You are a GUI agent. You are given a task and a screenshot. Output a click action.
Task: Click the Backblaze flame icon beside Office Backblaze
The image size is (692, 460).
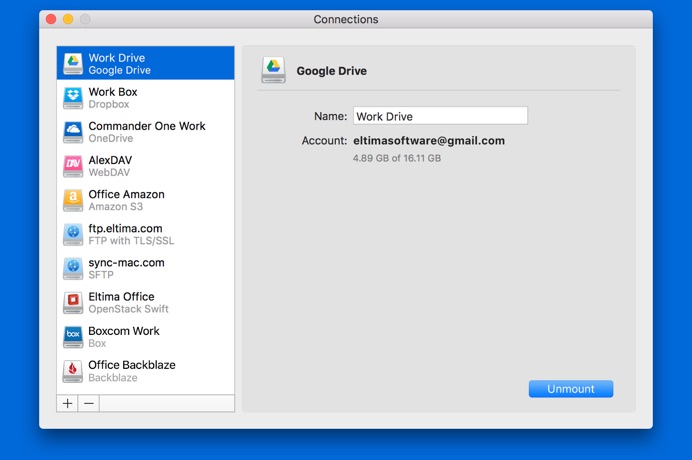(x=73, y=371)
